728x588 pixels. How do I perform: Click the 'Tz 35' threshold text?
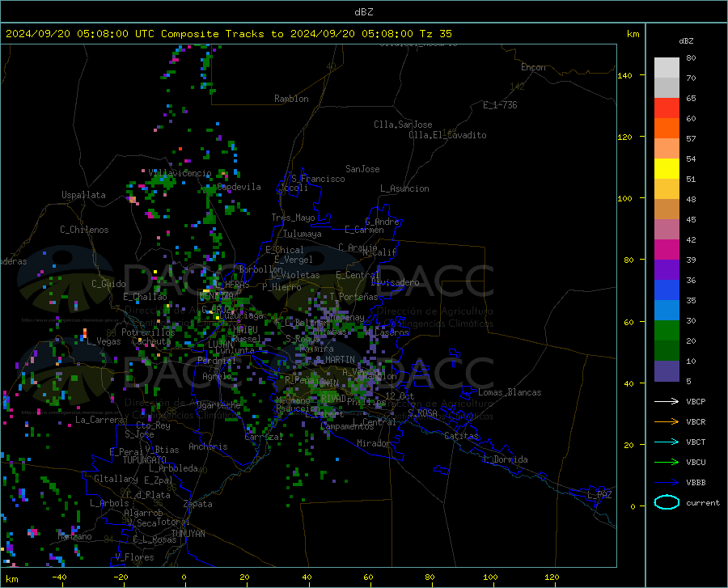coord(436,34)
